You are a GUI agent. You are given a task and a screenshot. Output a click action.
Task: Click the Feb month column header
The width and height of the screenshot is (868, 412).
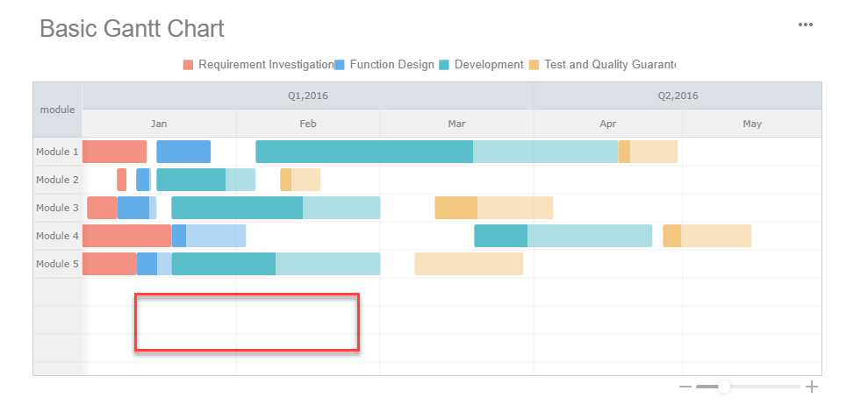pos(308,124)
